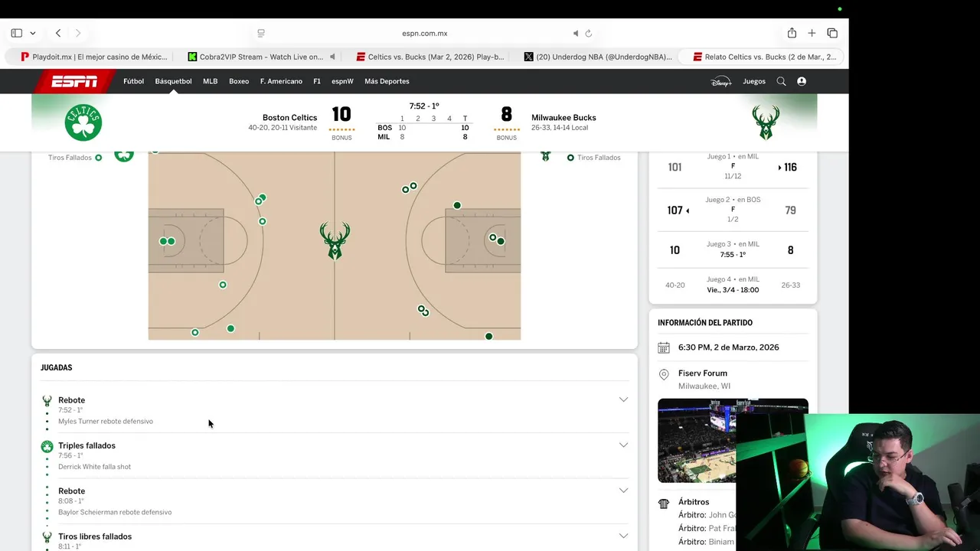Switch to the Playdoit.mx casino tab

point(93,57)
